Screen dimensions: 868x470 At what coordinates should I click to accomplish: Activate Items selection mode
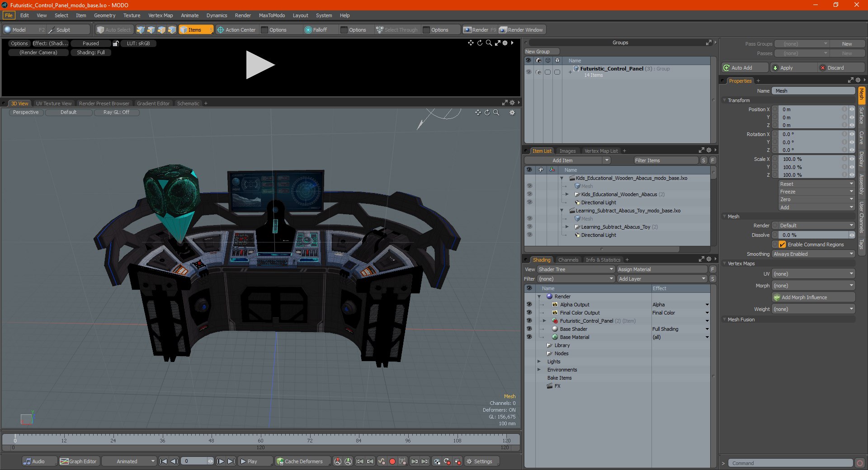[x=196, y=30]
